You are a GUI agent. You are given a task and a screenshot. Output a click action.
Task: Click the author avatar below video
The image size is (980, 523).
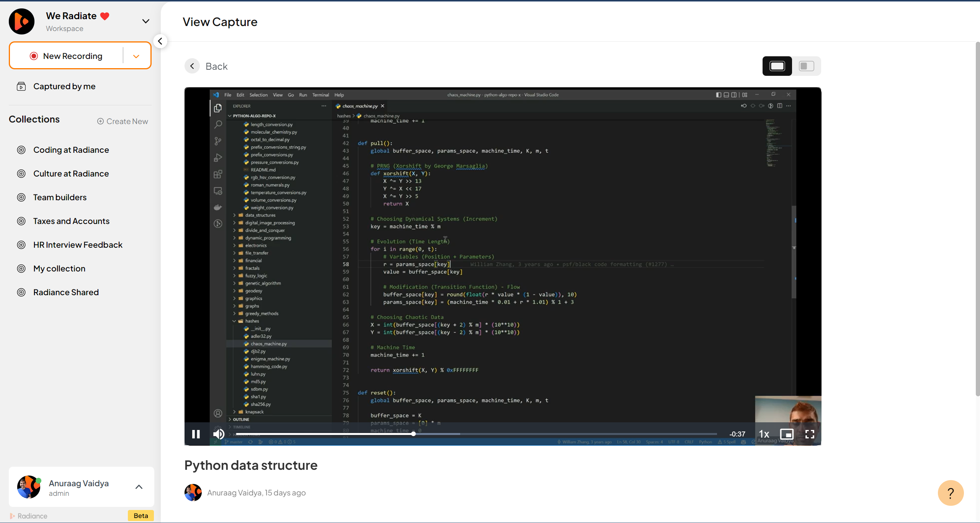pyautogui.click(x=193, y=493)
